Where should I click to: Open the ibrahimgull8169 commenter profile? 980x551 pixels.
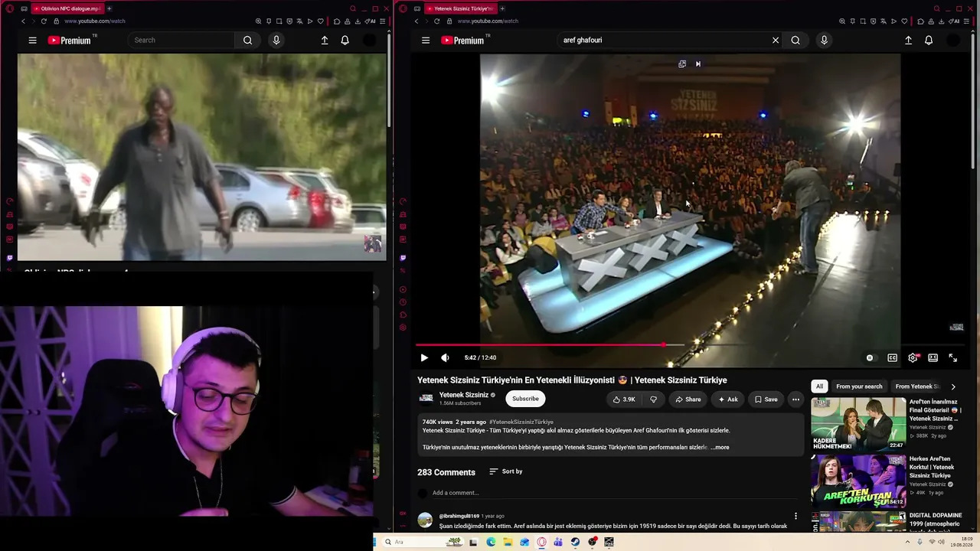click(459, 516)
